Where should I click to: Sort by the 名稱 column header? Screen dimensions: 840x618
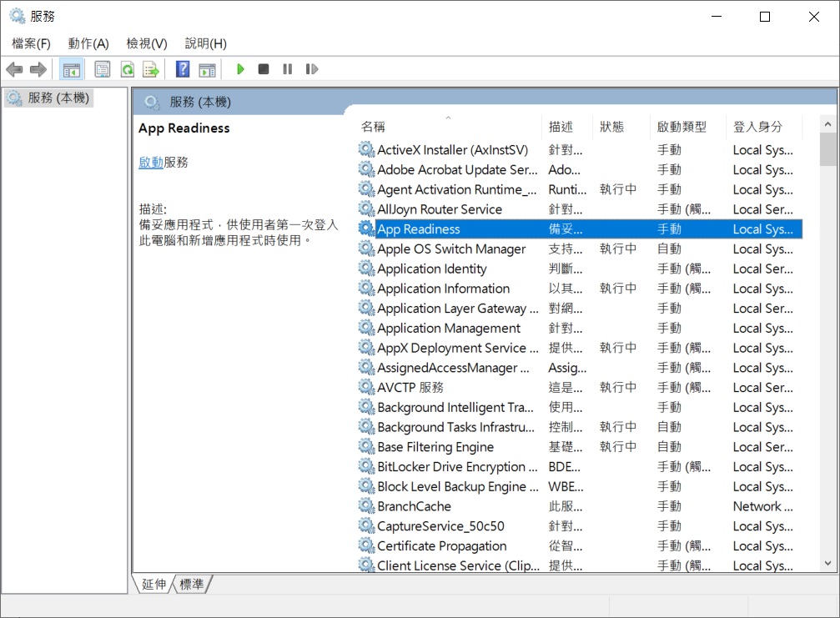click(373, 127)
